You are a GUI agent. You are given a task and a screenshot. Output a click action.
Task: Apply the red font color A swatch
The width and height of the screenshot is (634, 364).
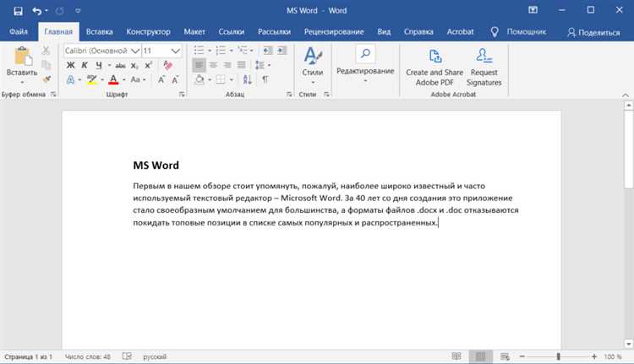click(x=113, y=79)
